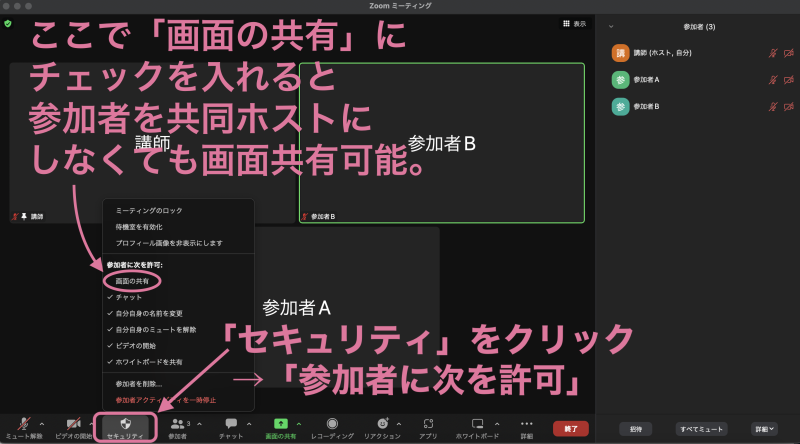Click the teal 参 avatar of 参加者B
The image size is (800, 444).
pos(620,107)
